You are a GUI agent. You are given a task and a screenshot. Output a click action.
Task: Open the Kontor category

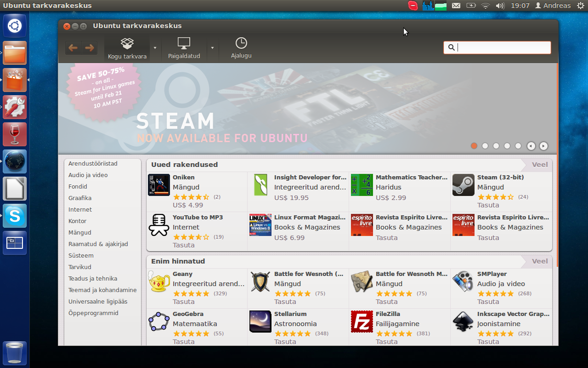point(77,221)
